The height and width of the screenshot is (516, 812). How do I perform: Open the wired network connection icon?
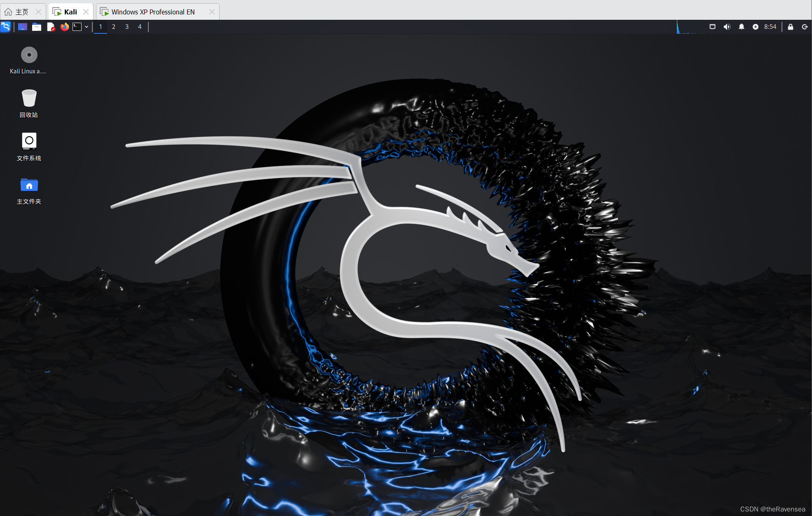(713, 27)
